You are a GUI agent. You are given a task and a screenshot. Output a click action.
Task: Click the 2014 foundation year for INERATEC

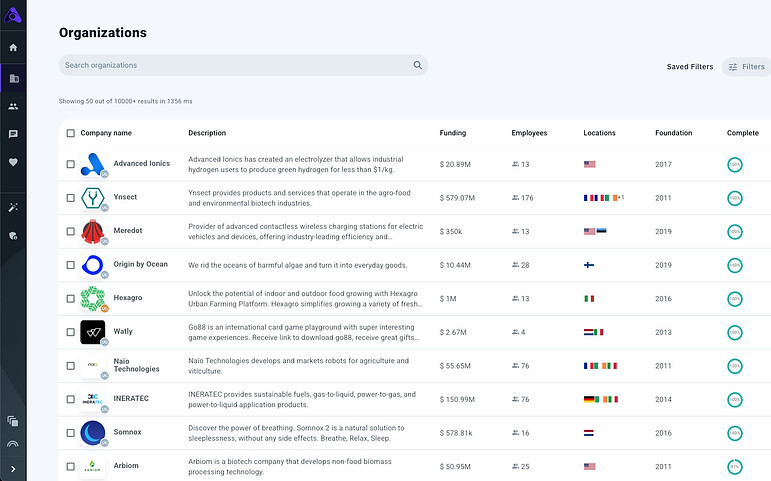(x=663, y=399)
